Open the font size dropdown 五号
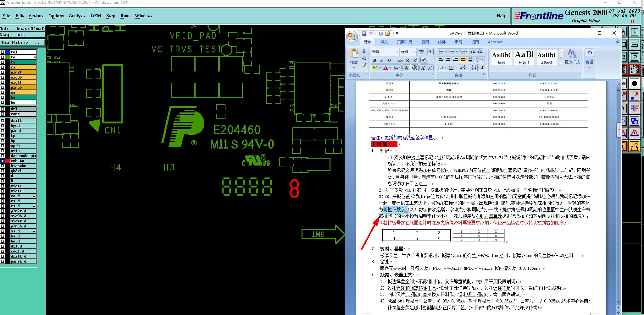 [x=414, y=52]
